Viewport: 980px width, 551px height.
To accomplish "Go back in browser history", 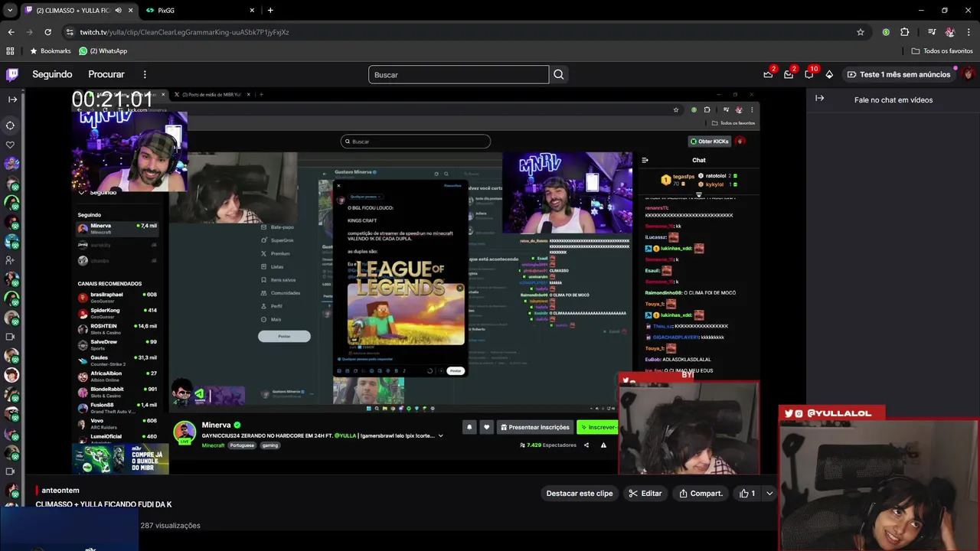I will (11, 32).
